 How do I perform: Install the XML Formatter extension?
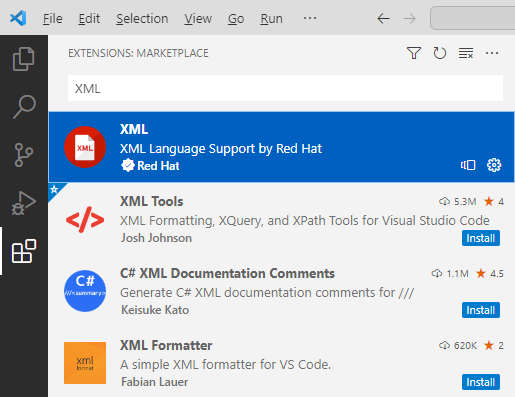click(481, 382)
